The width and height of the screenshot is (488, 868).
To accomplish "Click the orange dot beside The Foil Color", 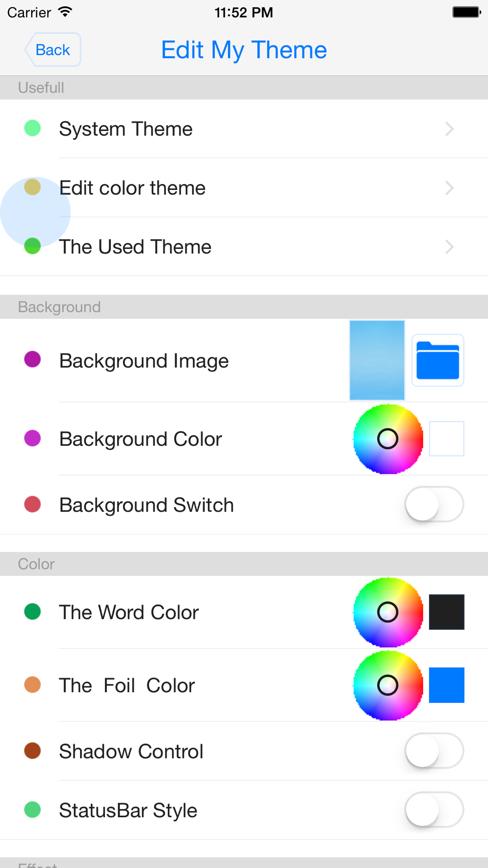I will (32, 684).
